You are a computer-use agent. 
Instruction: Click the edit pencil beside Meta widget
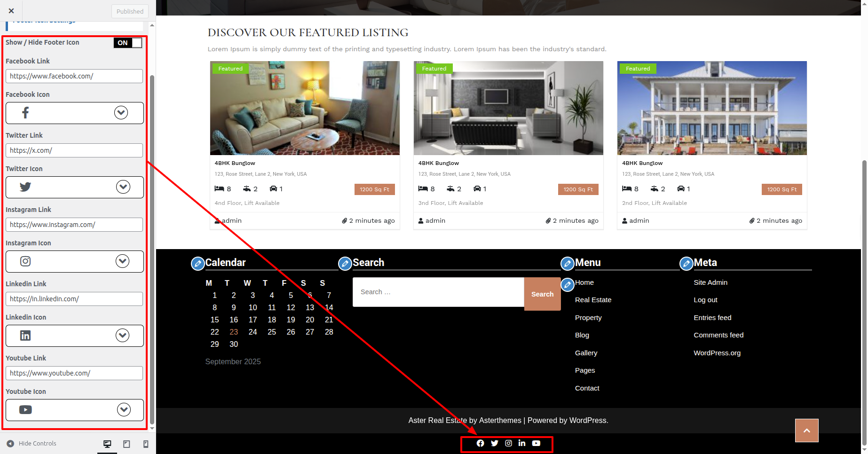tap(686, 264)
